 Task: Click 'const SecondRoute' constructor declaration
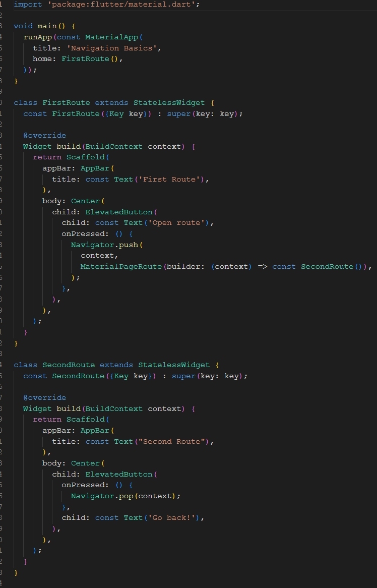pos(64,376)
